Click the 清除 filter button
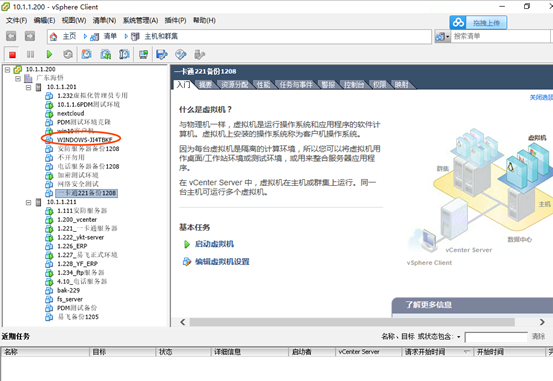The height and width of the screenshot is (381, 553). pos(539,337)
